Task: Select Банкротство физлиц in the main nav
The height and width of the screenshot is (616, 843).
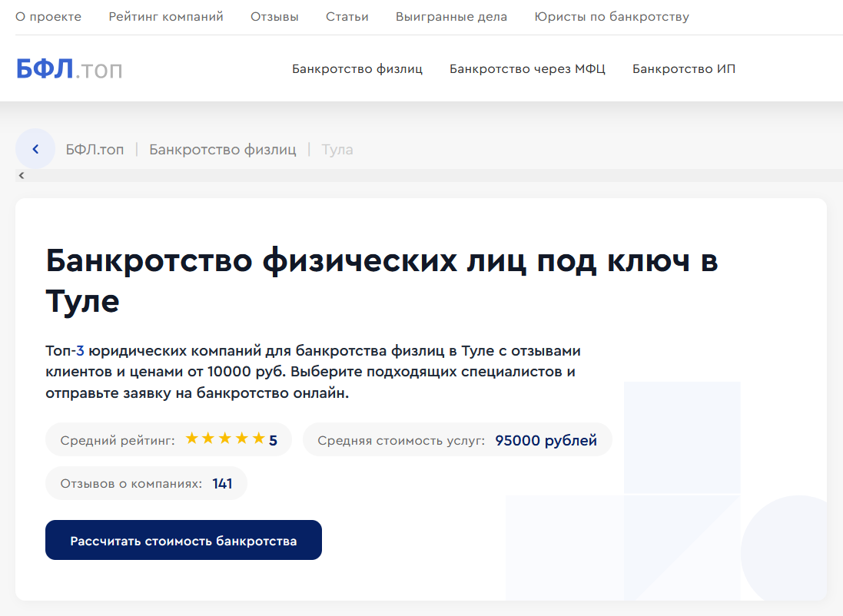Action: (x=357, y=69)
